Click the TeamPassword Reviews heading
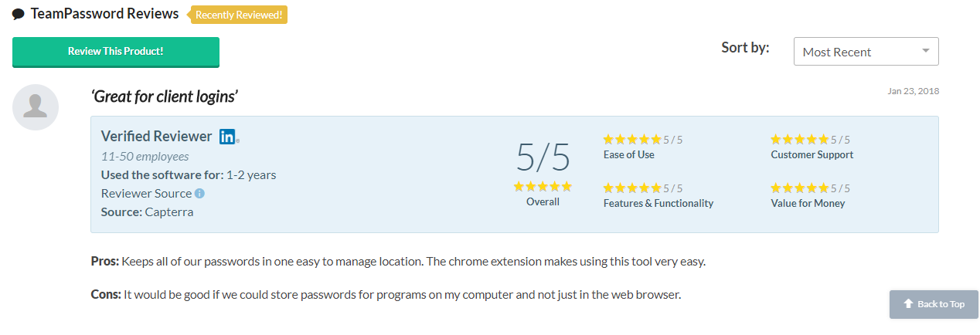 105,14
